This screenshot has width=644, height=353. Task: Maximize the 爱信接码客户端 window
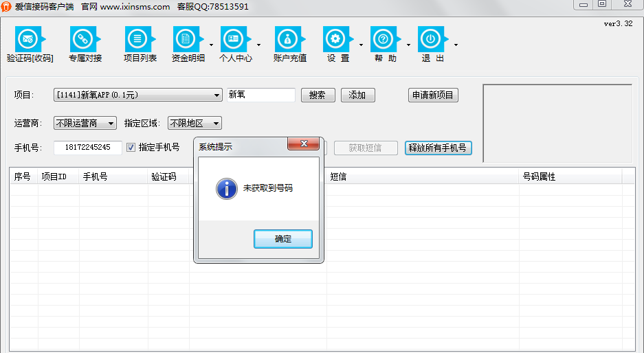[x=601, y=5]
